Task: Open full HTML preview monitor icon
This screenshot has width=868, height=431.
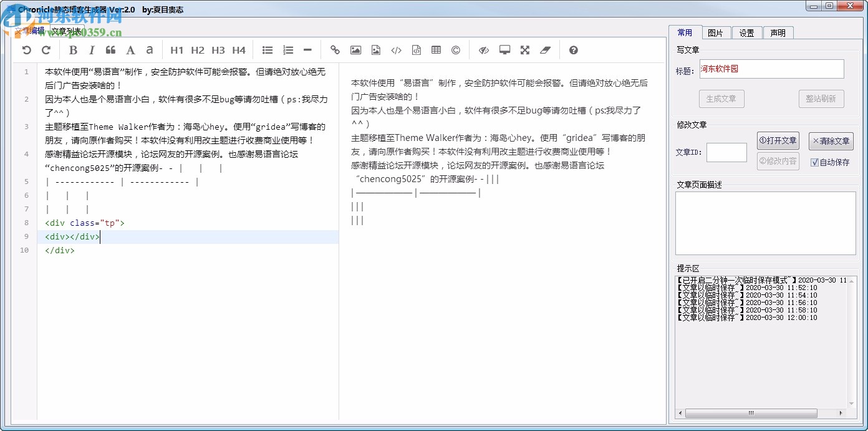Action: click(504, 50)
